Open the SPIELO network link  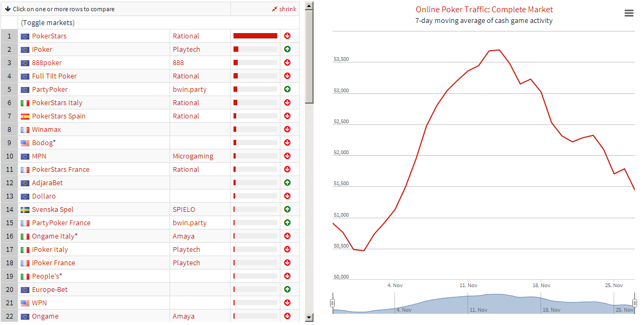point(184,209)
